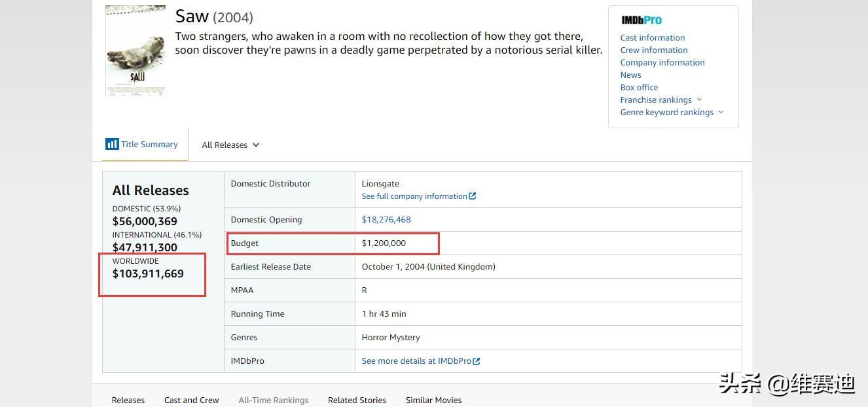Screen dimensions: 868x407
Task: Open the Box office link
Action: coord(639,87)
